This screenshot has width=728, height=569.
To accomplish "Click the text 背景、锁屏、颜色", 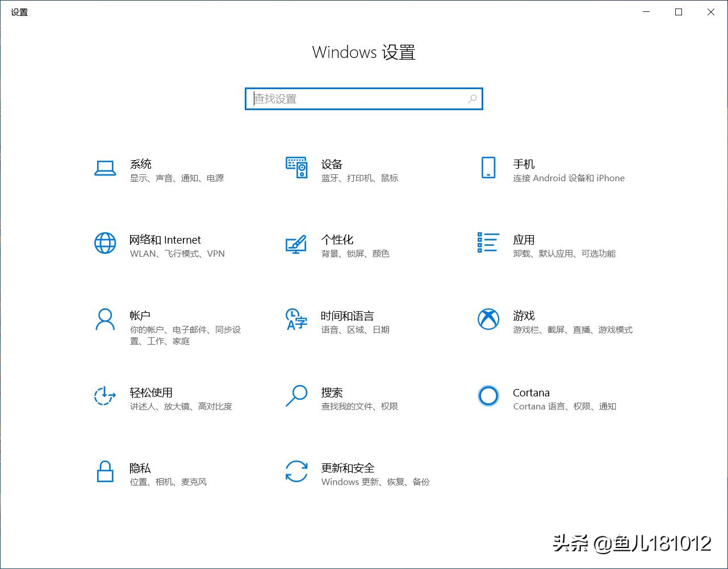I will (355, 254).
